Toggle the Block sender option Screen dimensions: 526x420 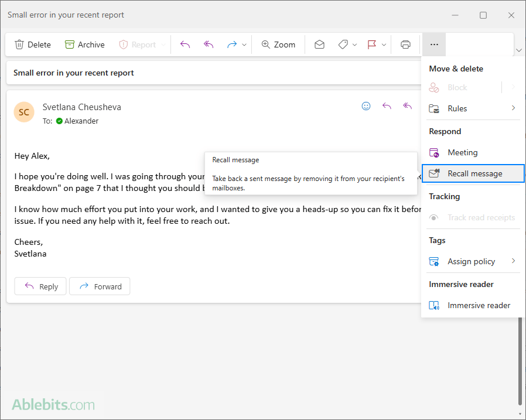457,87
